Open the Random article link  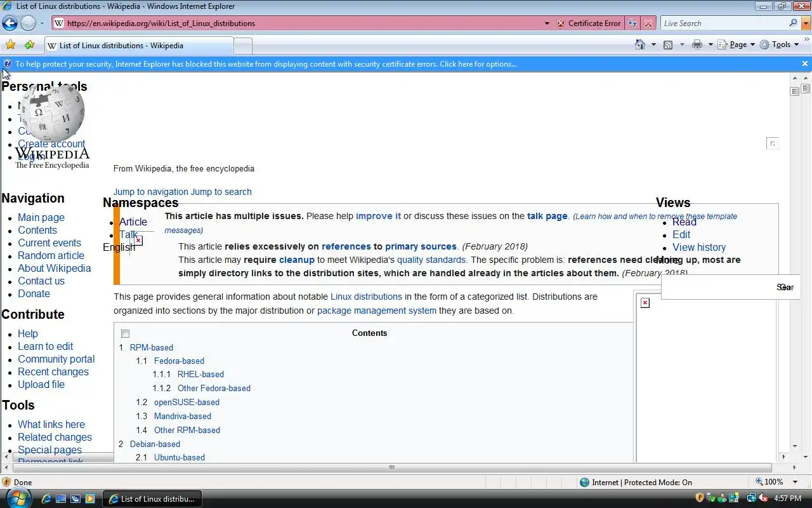coord(51,255)
